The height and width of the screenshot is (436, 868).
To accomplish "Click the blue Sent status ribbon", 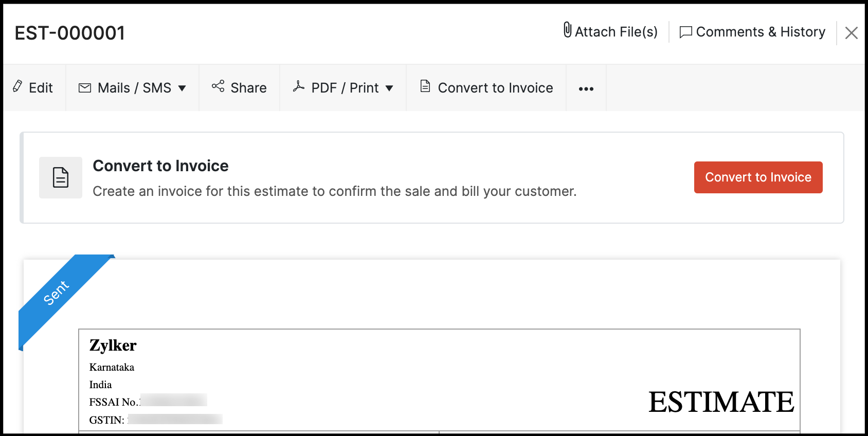I will point(56,293).
